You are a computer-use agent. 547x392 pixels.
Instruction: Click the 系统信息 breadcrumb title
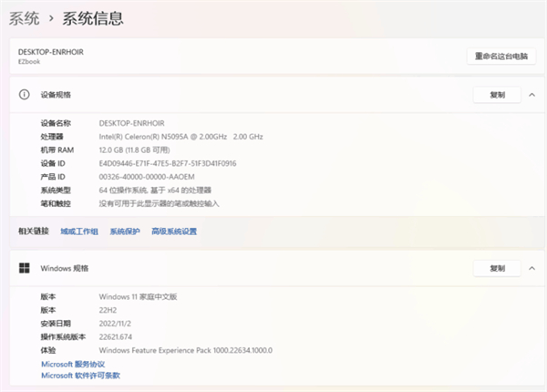[92, 18]
